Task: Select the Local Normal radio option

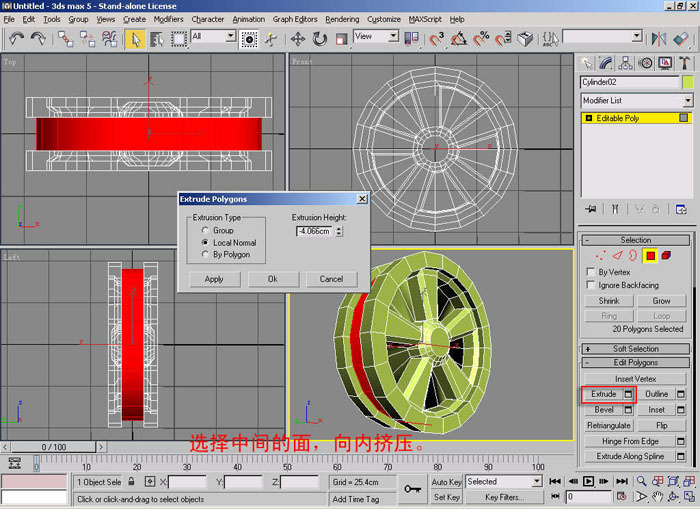Action: (205, 242)
